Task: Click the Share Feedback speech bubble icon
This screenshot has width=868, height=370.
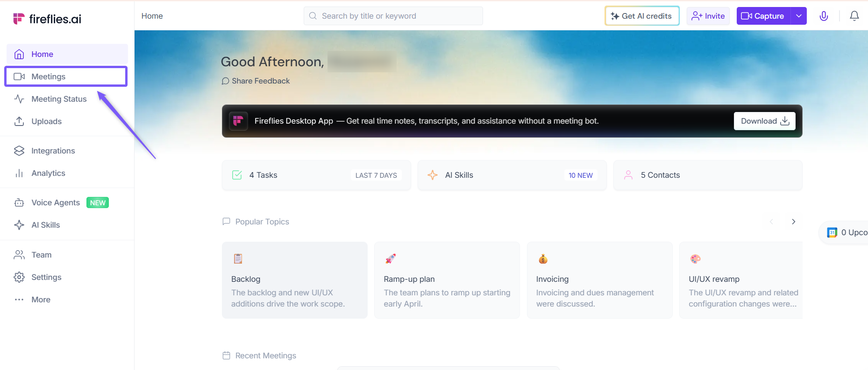Action: [225, 81]
